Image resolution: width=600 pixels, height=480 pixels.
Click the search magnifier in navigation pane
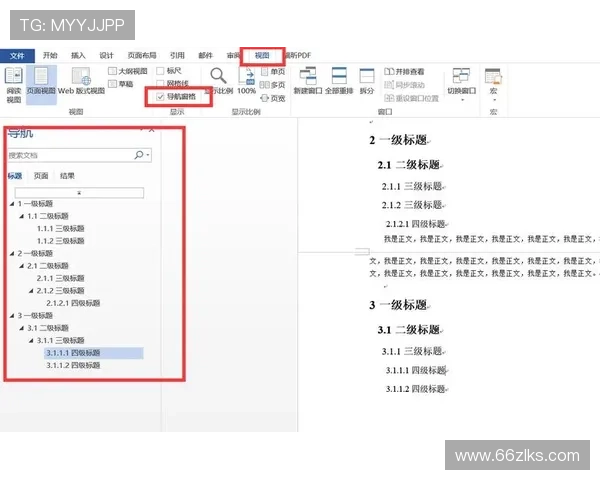pyautogui.click(x=139, y=155)
